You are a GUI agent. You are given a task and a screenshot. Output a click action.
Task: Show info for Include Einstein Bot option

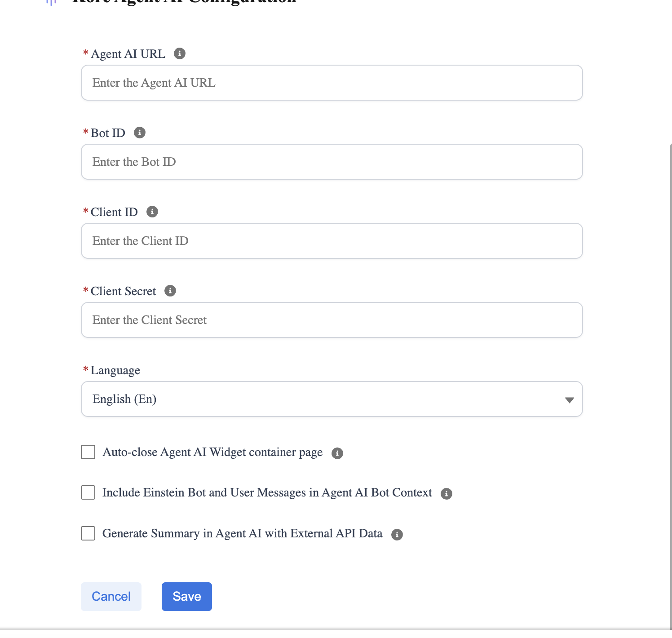tap(447, 494)
